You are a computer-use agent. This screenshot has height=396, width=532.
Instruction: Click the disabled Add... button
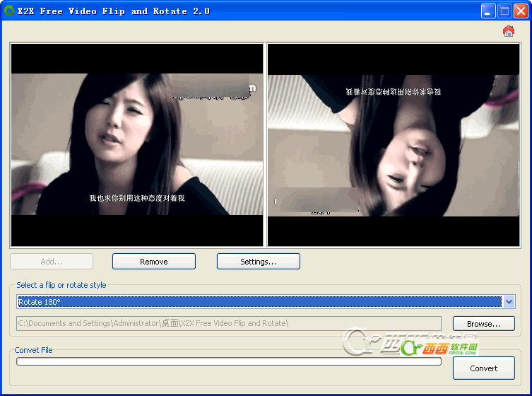pyautogui.click(x=52, y=262)
